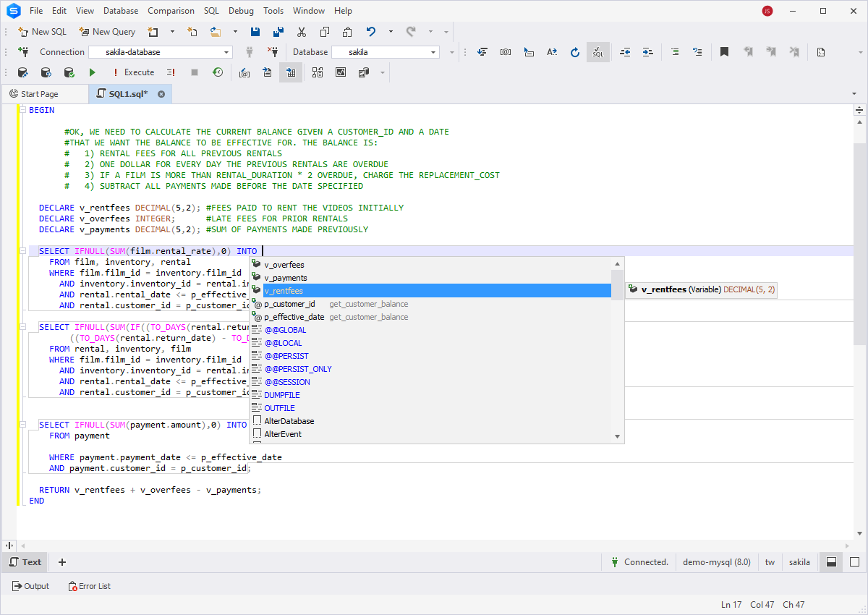Toggle the highlighted results-as-grid button
The image size is (868, 615).
(291, 72)
